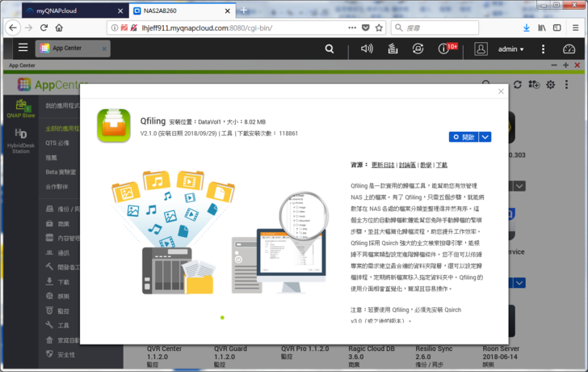Open the discussion forum link
Screen dimensions: 588x372
[x=407, y=164]
